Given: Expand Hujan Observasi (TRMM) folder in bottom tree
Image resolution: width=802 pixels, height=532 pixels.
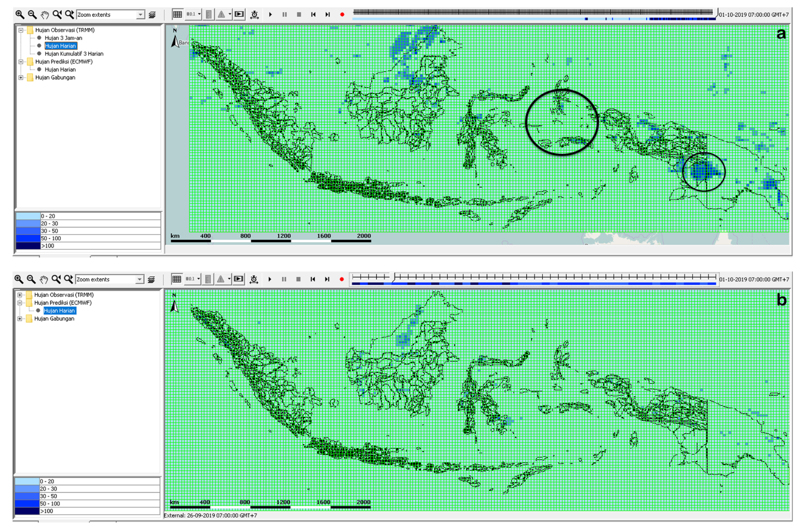Looking at the screenshot, I should coord(20,295).
